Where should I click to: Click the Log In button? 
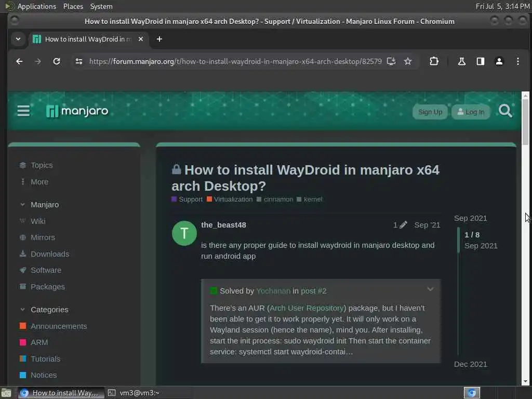tap(471, 112)
